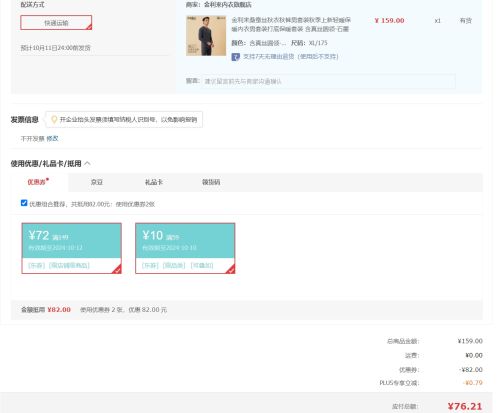
Task: Click the merchant shop name link
Action: 228,5
